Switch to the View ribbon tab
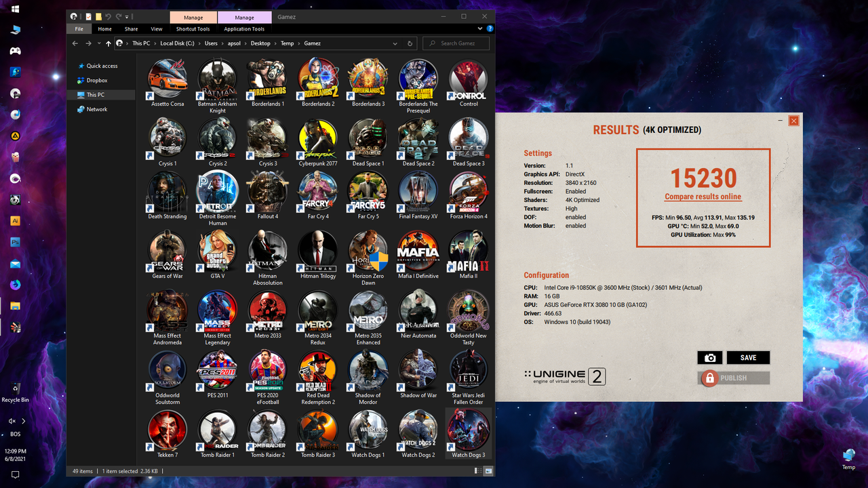 tap(157, 29)
